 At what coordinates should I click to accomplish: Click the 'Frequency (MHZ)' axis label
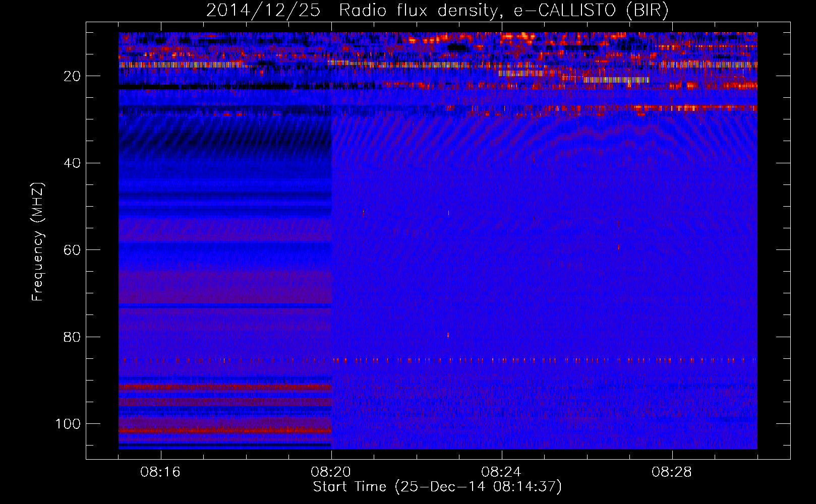click(x=38, y=242)
